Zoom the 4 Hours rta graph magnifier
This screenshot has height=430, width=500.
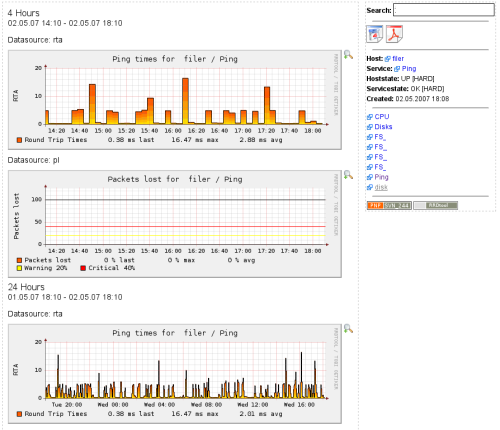(348, 55)
